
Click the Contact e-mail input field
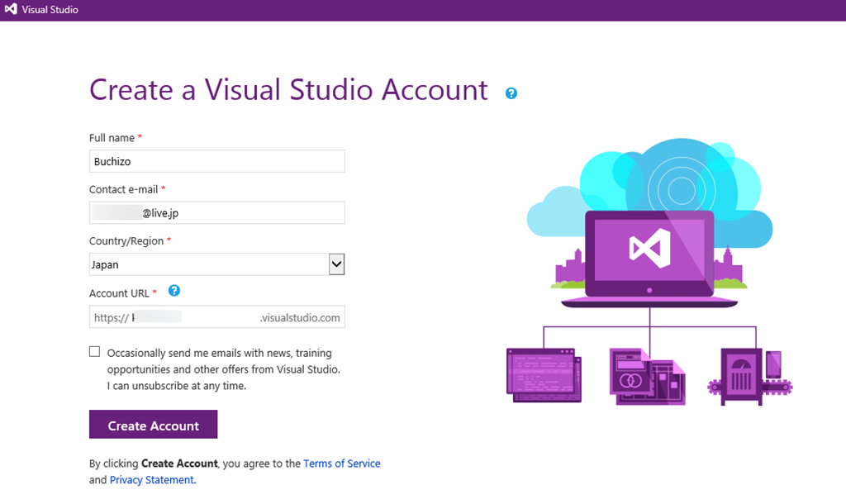(217, 212)
